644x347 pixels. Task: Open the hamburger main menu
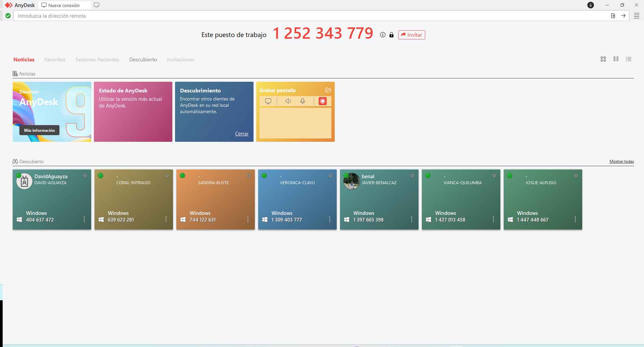637,16
